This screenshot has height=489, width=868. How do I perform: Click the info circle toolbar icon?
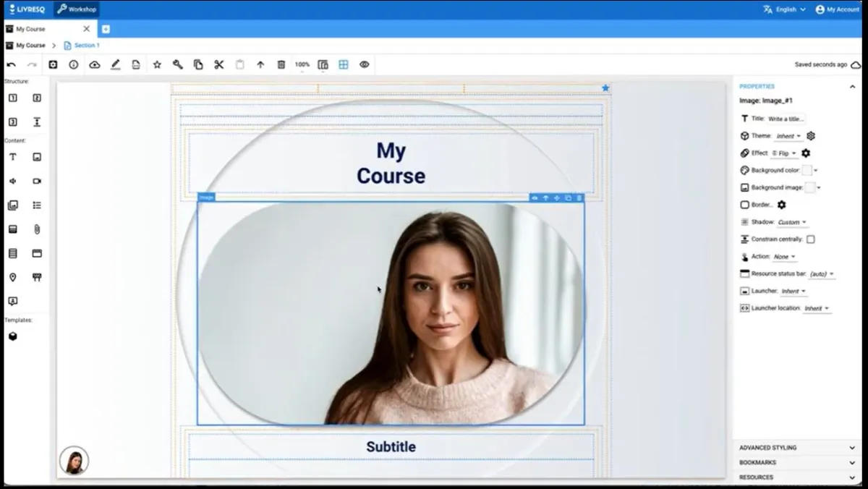[74, 64]
